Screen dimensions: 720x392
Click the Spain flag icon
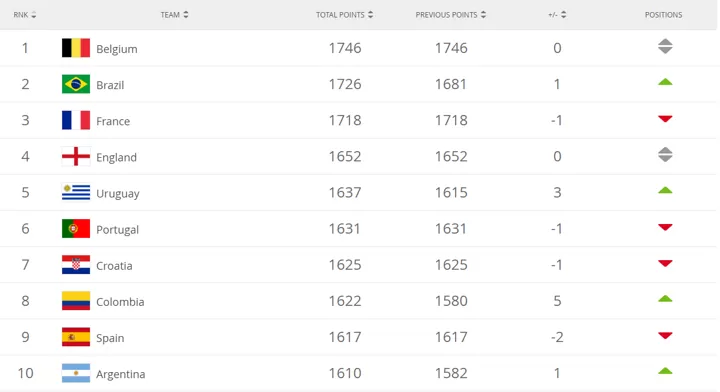(76, 337)
